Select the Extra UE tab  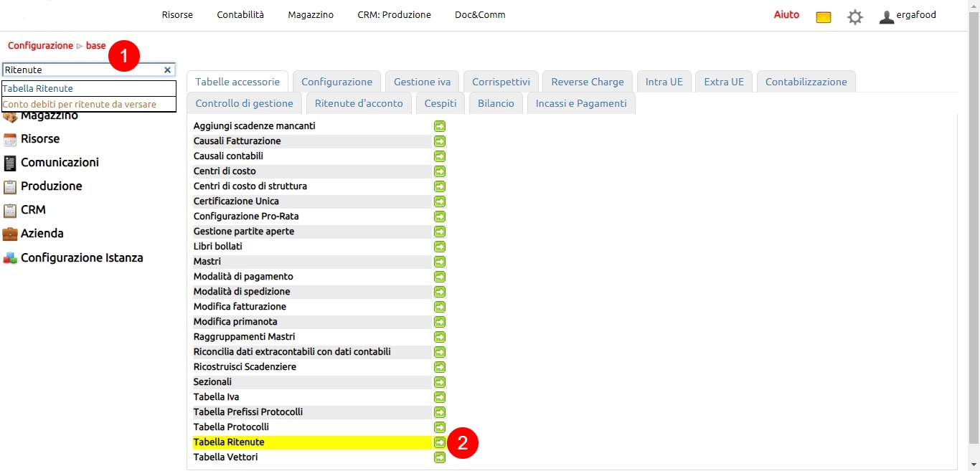(724, 82)
